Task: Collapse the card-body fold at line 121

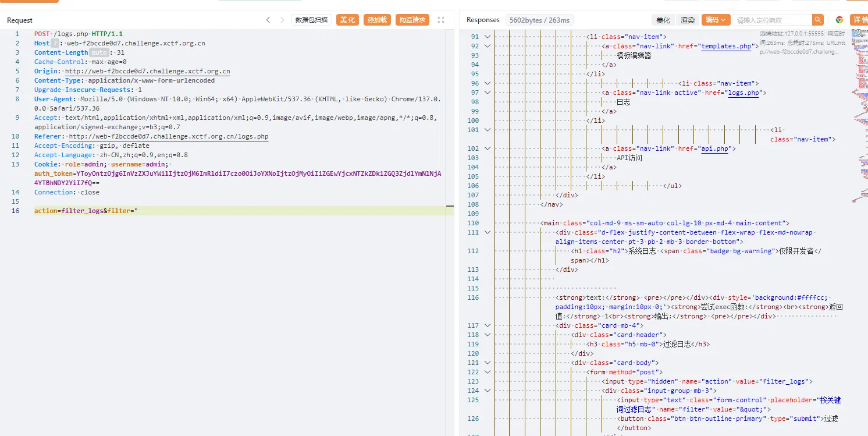Action: click(488, 363)
